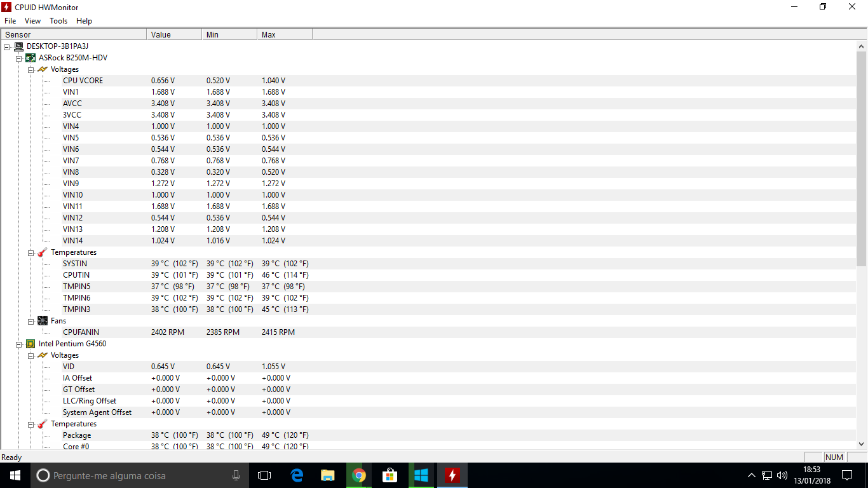Click the DESKTOP-3B1PA3J computer icon
Image resolution: width=868 pixels, height=488 pixels.
pyautogui.click(x=18, y=46)
